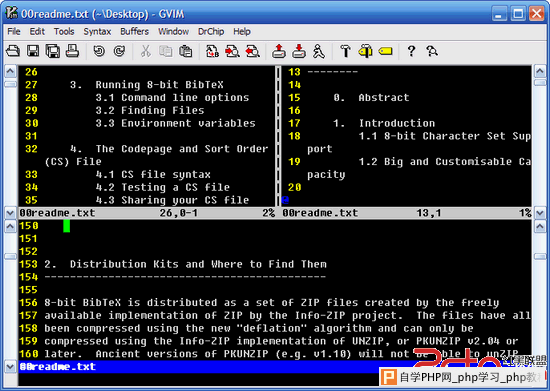Open the File menu
Image resolution: width=550 pixels, height=391 pixels.
coord(14,32)
